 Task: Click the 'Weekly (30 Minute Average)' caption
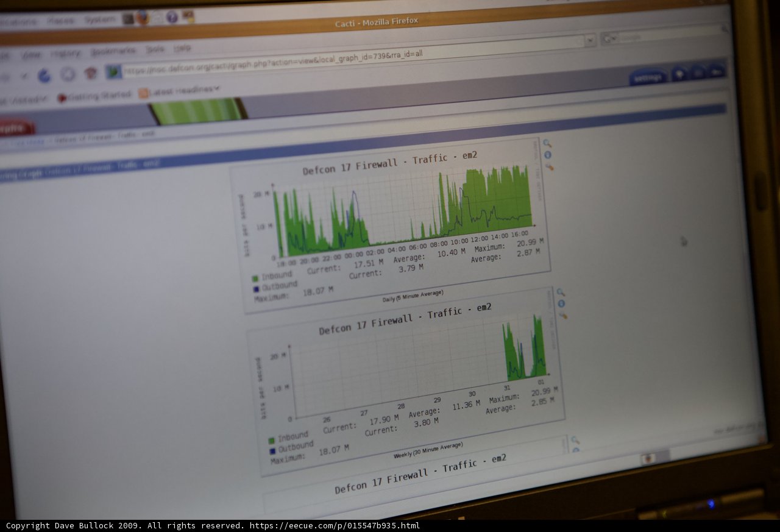pos(428,451)
